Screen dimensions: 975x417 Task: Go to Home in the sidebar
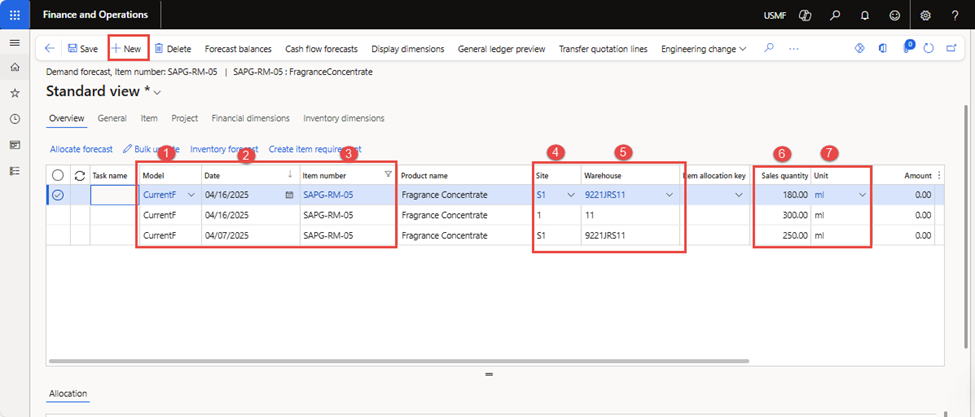(15, 67)
